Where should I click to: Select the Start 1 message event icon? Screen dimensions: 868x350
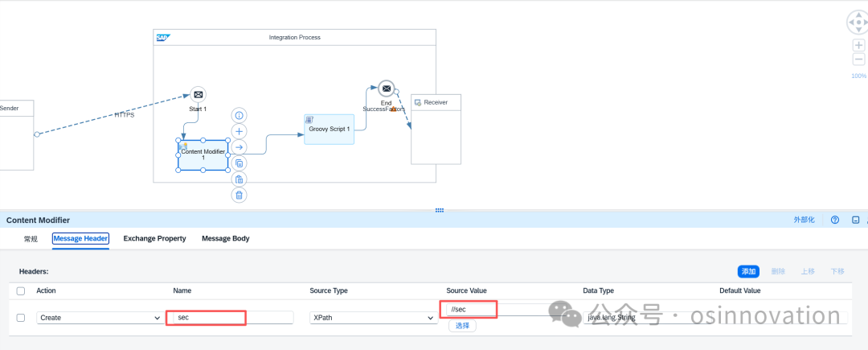(199, 95)
